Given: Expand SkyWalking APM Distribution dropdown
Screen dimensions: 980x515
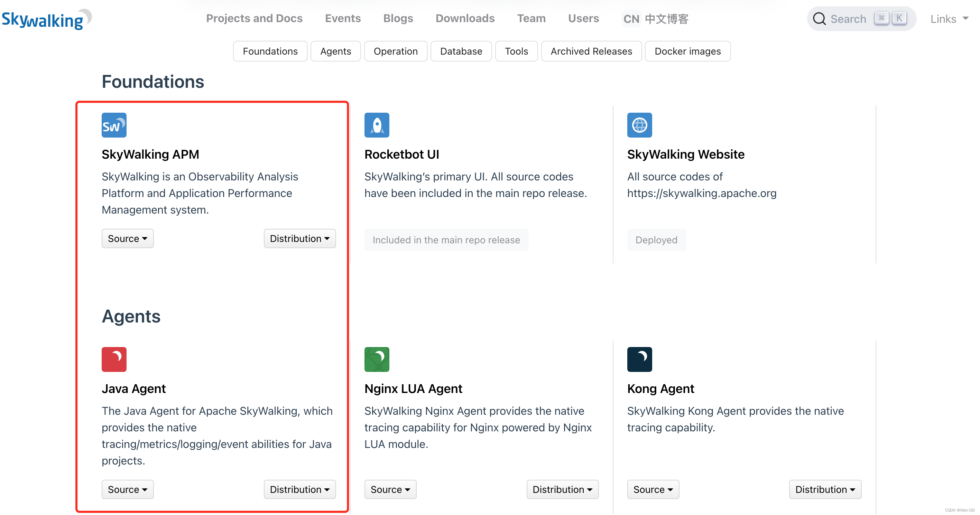Looking at the screenshot, I should (299, 238).
